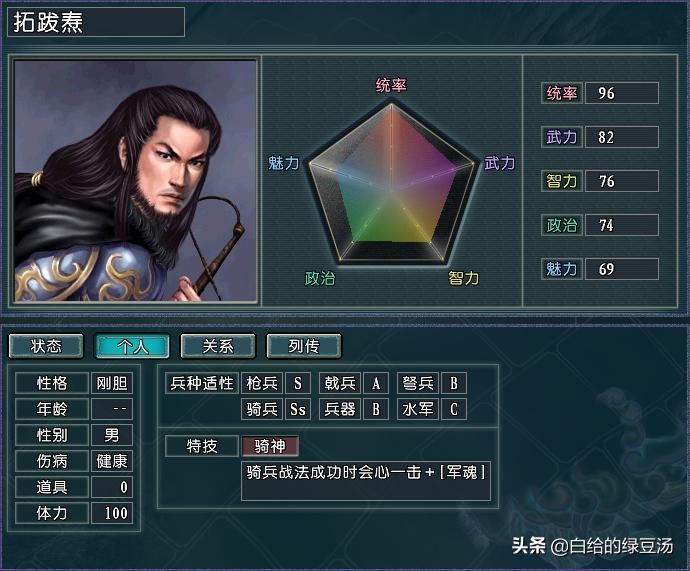Click the 拓跋焘 name field
690x571 pixels.
tap(96, 22)
